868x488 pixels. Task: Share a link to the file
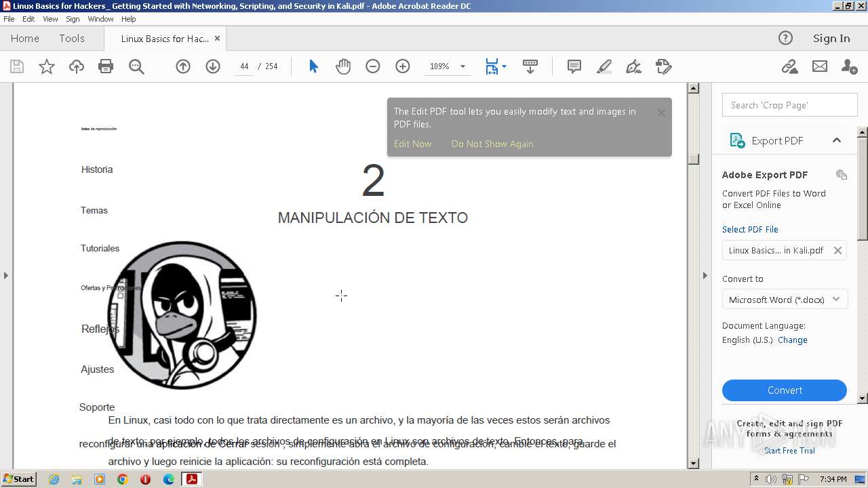pos(789,66)
